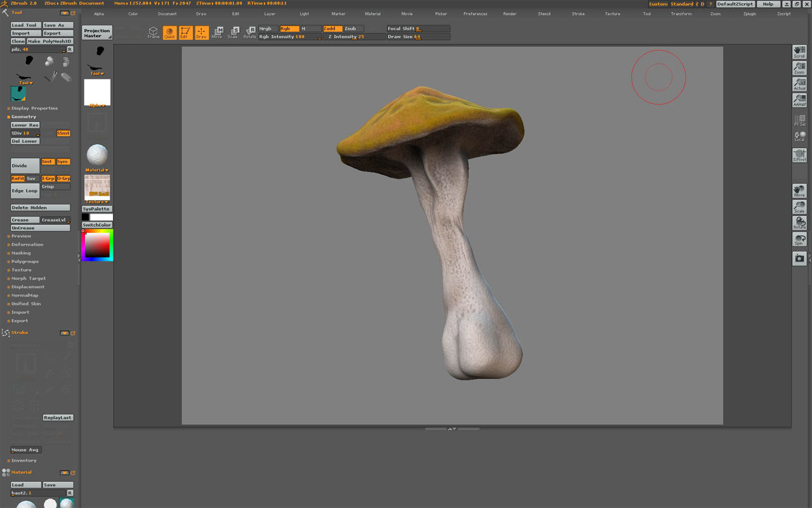
Task: Click the Scroll hand icon
Action: click(x=799, y=52)
